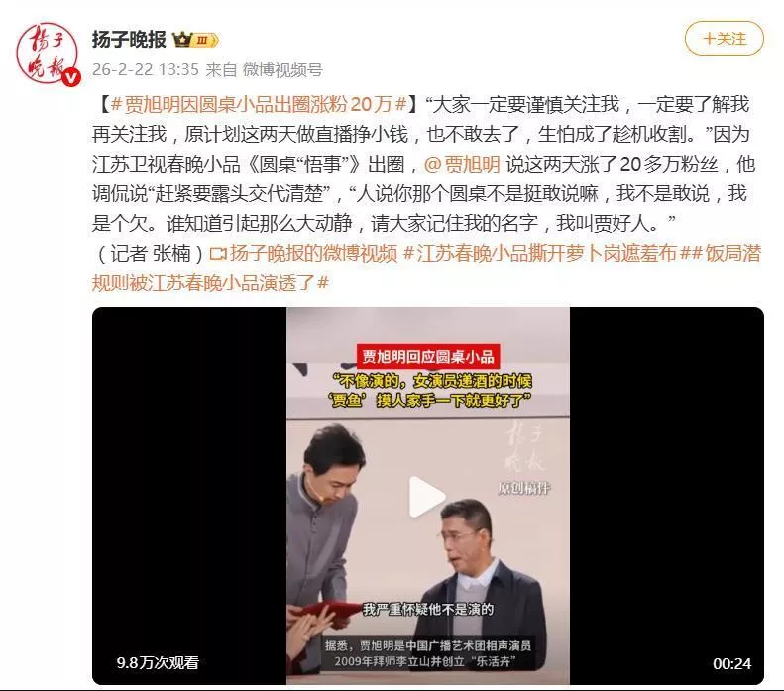
Task: Click the 26-2-22 13:35 post timestamp
Action: [x=146, y=69]
